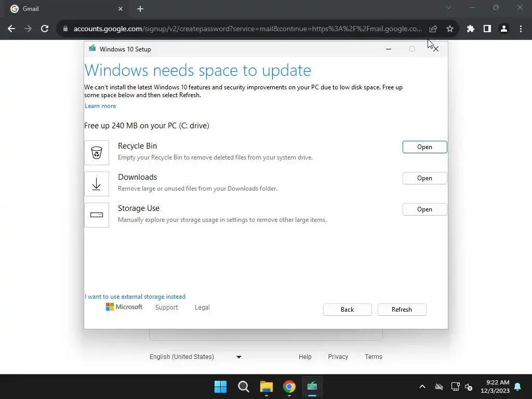Open Chrome profile menu
Screen dimensions: 532x399
point(504,29)
